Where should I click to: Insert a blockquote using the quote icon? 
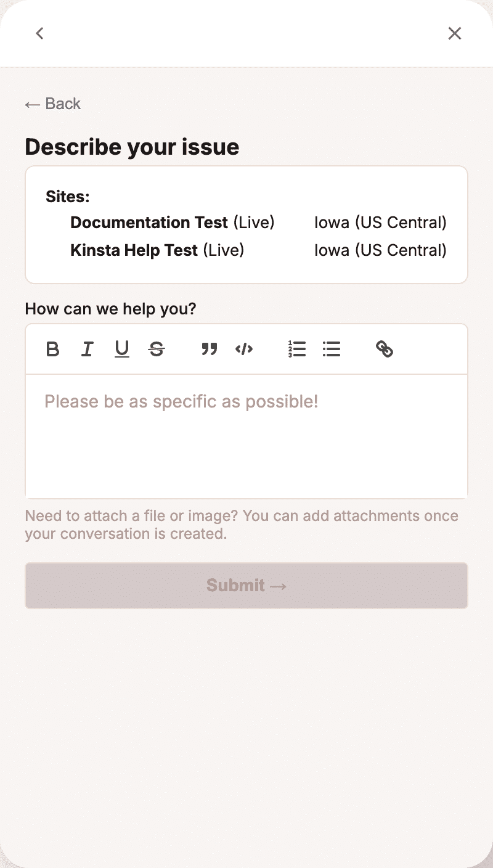click(210, 350)
